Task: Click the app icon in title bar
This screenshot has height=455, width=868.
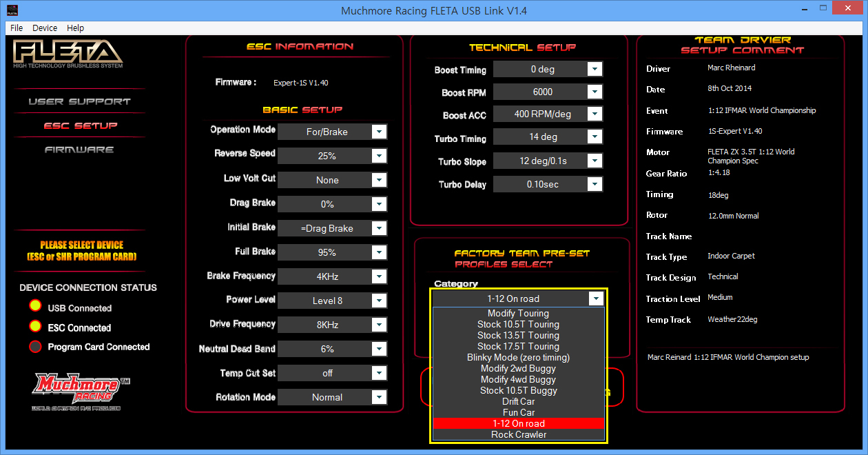Action: [12, 10]
